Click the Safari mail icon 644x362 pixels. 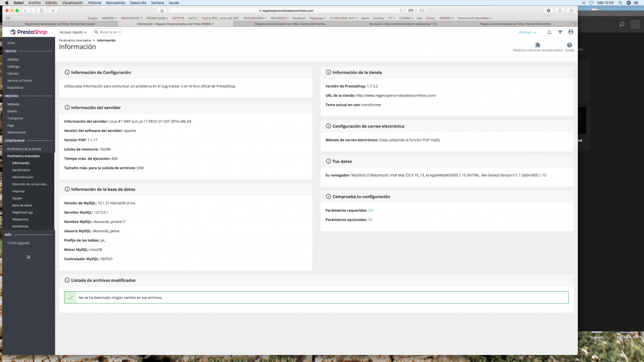[x=422, y=11]
